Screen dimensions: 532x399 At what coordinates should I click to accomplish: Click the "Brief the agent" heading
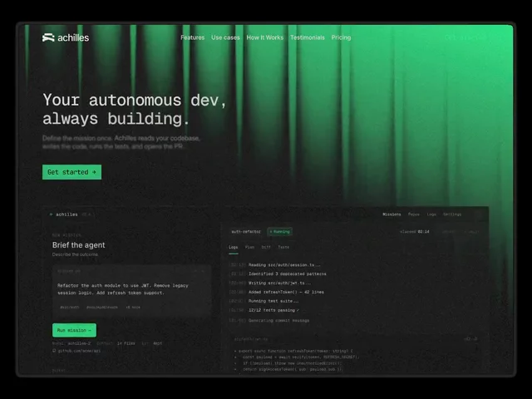(x=79, y=245)
